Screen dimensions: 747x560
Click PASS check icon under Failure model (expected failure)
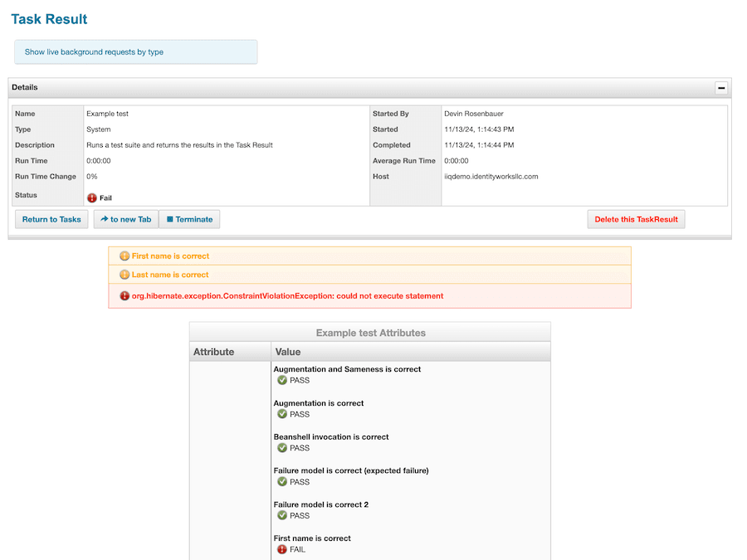coord(282,481)
